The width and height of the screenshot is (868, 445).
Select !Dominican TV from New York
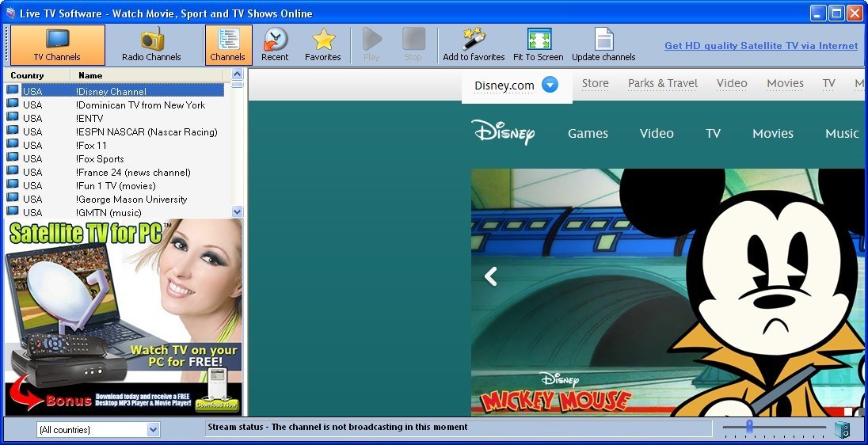point(115,105)
